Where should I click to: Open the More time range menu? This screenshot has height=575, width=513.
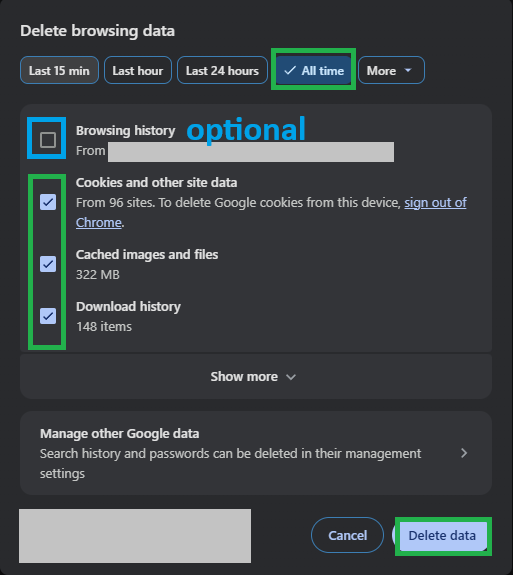391,70
